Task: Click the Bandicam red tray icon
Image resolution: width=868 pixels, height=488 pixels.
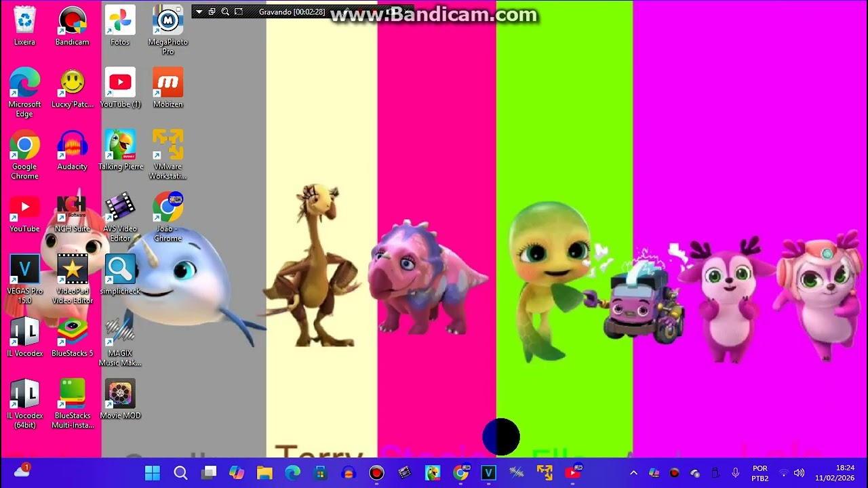Action: [x=674, y=473]
